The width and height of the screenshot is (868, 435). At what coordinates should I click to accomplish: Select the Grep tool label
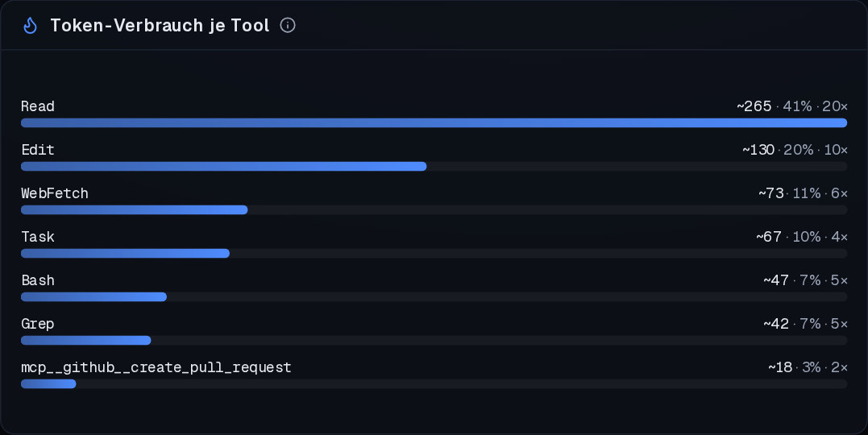[x=38, y=324]
